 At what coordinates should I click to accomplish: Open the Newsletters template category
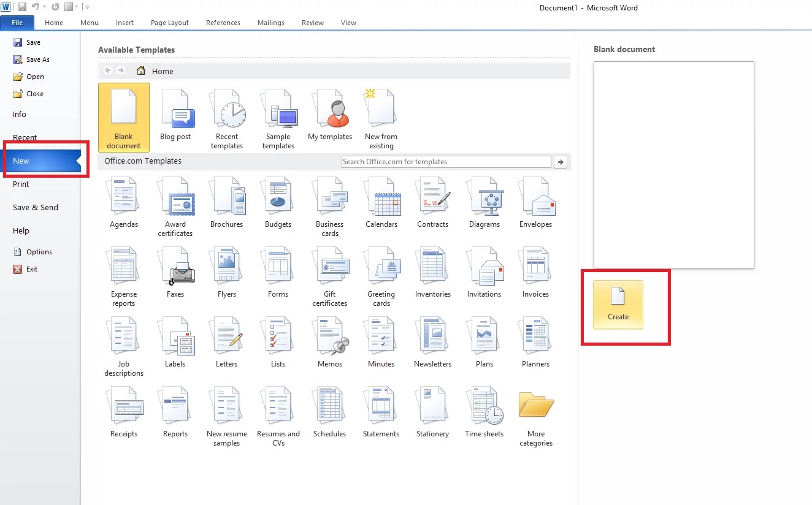point(433,343)
